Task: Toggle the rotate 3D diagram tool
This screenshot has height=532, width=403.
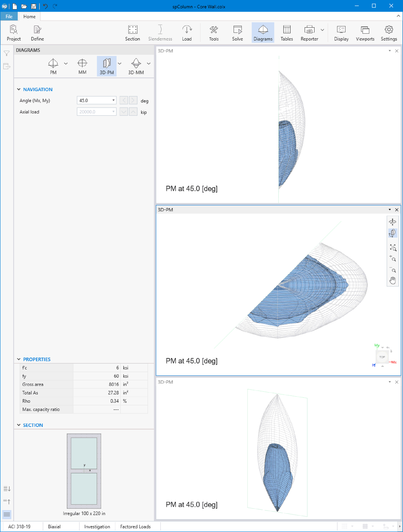Action: (392, 233)
